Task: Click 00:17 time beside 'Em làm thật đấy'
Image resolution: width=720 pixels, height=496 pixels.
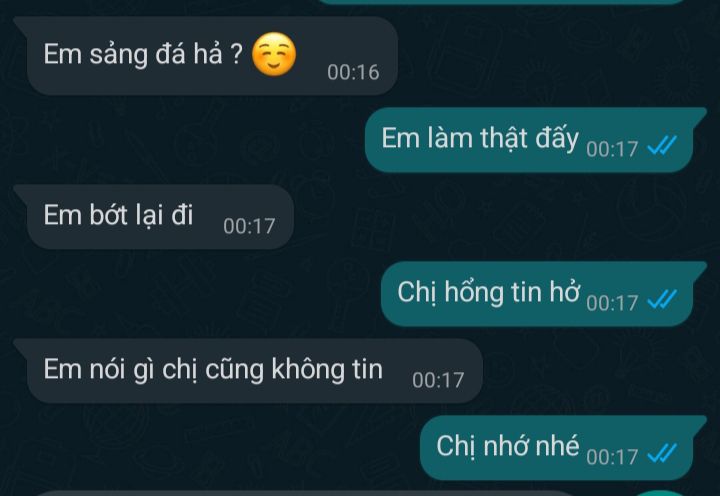Action: coord(612,149)
